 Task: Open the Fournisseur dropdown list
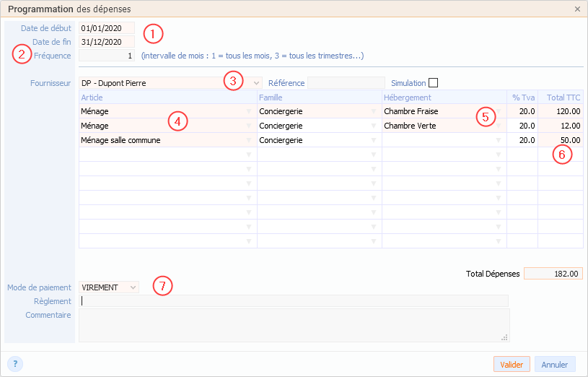point(256,83)
